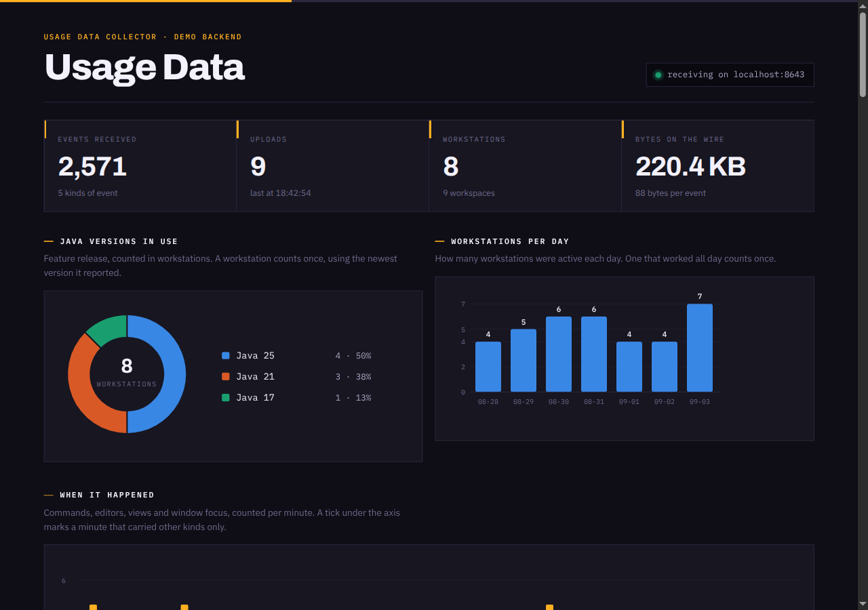Click the green receiving status indicator dot
The image size is (868, 610).
pyautogui.click(x=658, y=75)
